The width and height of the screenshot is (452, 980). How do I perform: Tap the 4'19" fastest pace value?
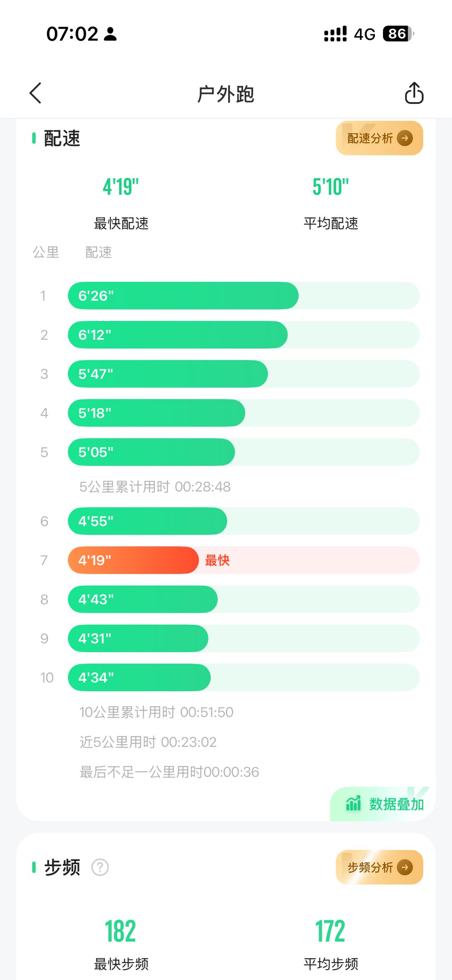click(x=121, y=187)
